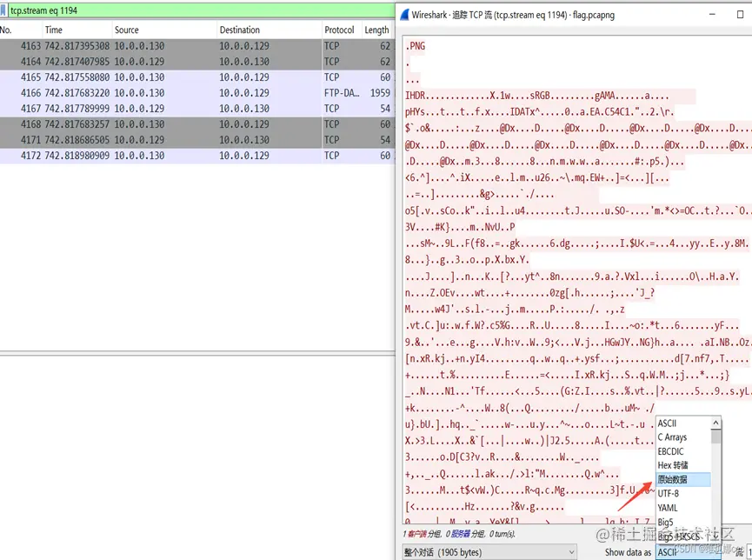Select the FTP-DA packet 4166

(x=196, y=93)
